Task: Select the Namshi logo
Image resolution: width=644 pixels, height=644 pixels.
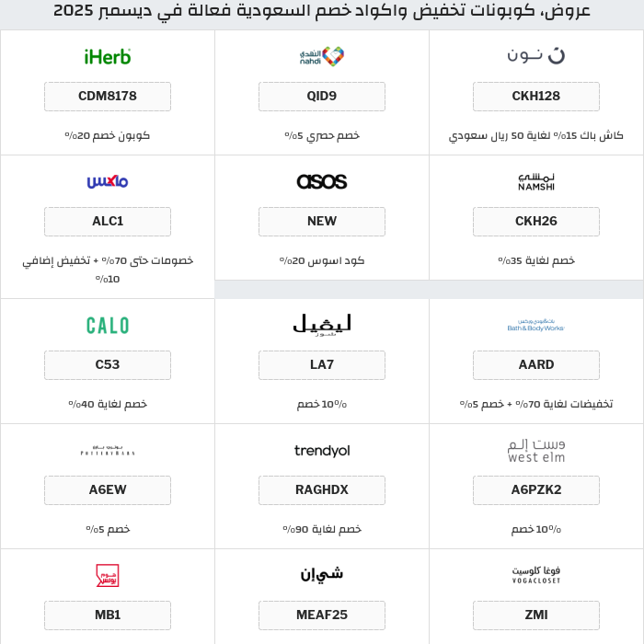Action: point(535,181)
